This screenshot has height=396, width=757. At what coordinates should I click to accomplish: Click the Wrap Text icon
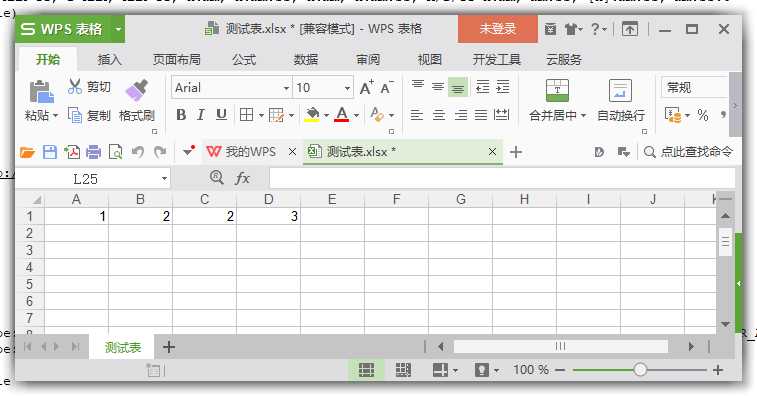pos(620,90)
